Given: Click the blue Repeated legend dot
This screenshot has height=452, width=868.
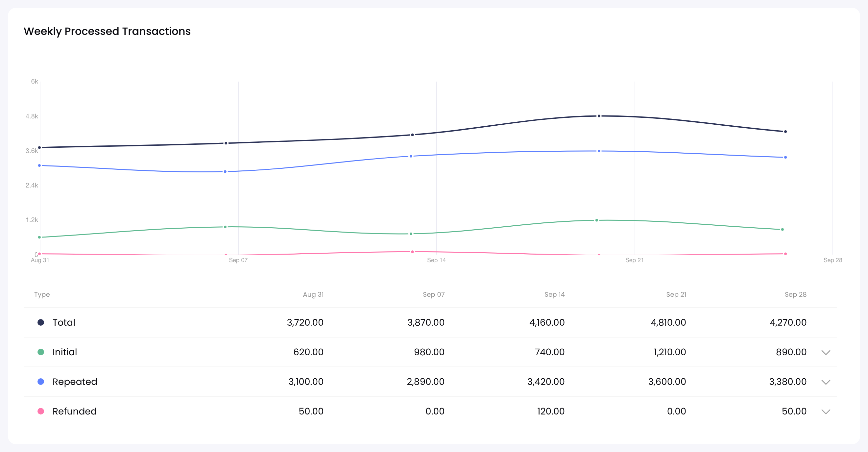Looking at the screenshot, I should [41, 382].
